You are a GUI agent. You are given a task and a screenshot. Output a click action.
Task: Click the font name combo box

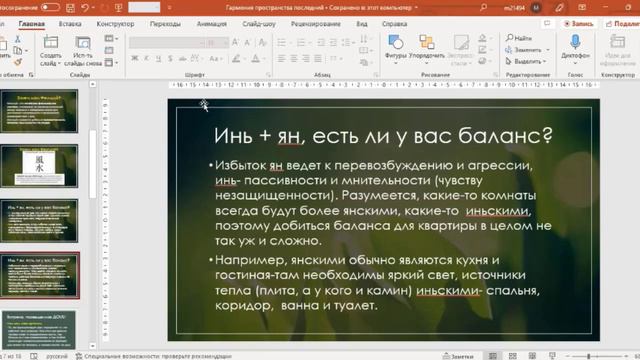tap(167, 42)
